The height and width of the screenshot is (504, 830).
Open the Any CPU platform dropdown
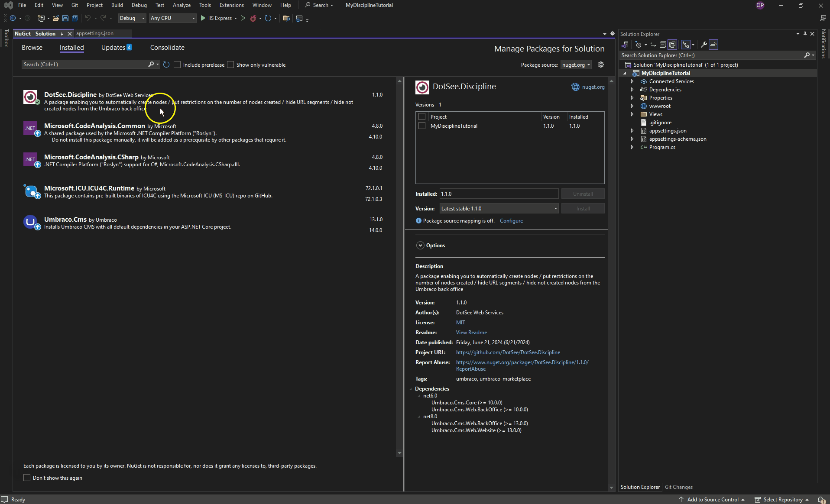(172, 18)
